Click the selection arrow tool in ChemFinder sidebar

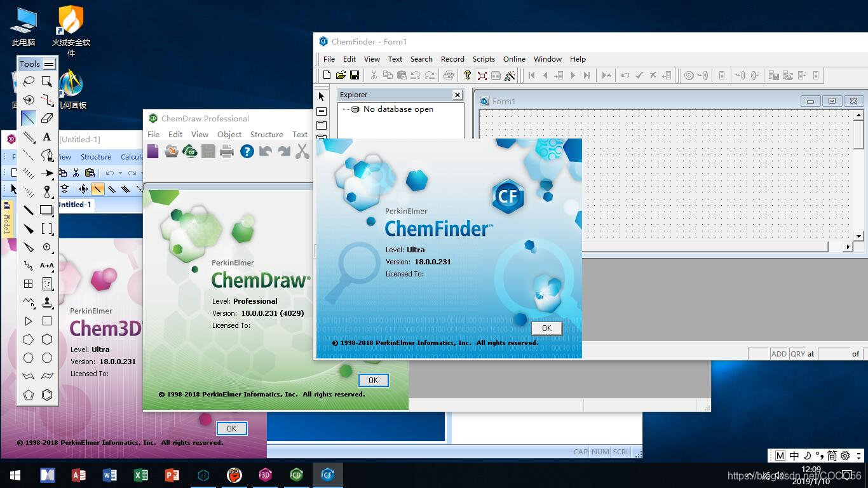[322, 97]
